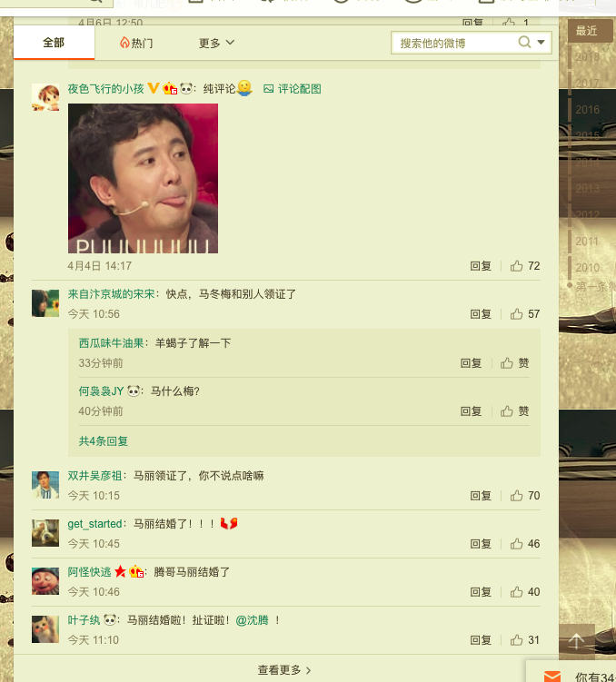Viewport: 616px width, 682px height.
Task: Like 来自汴京城的宋宋's comment
Action: (x=517, y=314)
